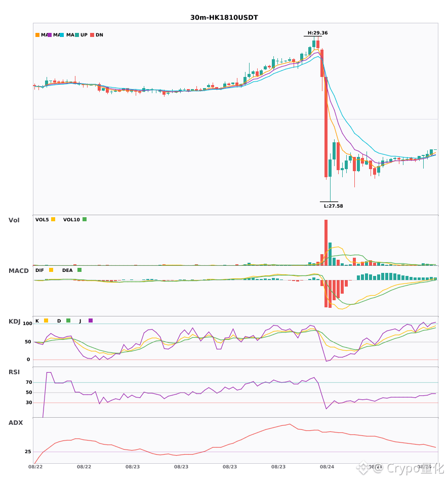Click the green D legend swatch
This screenshot has width=448, height=481.
(x=68, y=320)
